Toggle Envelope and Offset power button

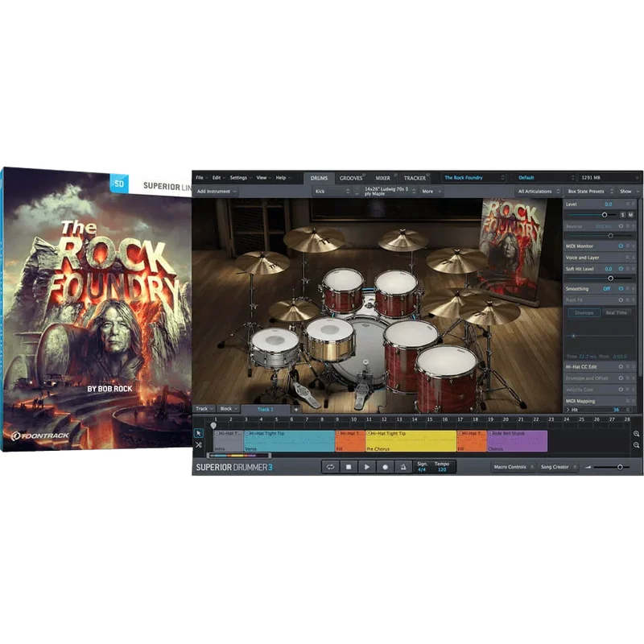click(621, 378)
